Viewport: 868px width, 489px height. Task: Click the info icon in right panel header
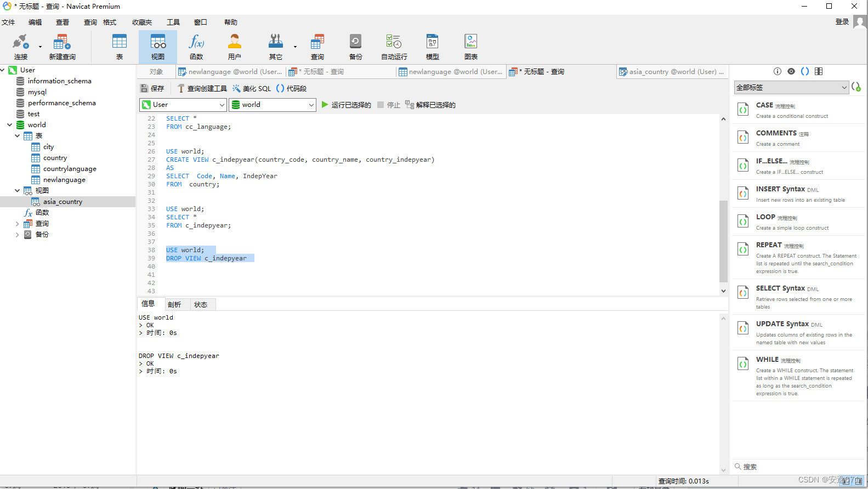coord(778,71)
